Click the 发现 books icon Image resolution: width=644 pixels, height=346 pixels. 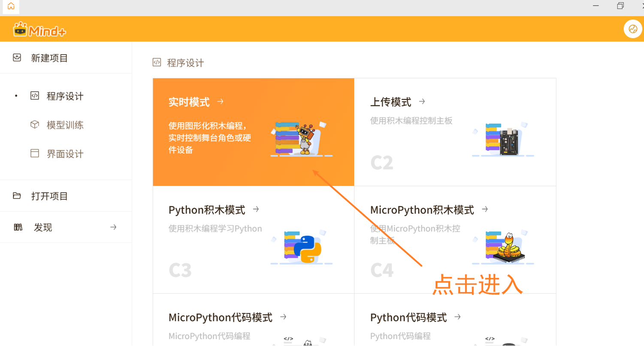click(x=18, y=227)
